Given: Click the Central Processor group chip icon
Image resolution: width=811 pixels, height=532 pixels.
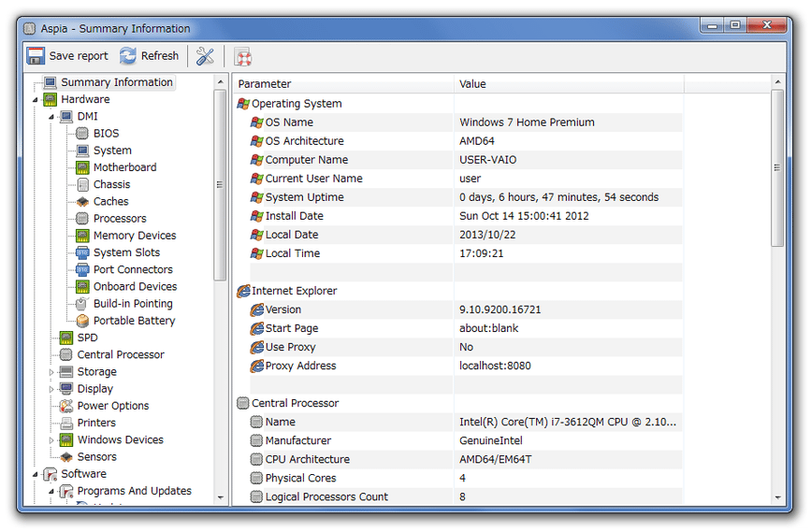Looking at the screenshot, I should pyautogui.click(x=243, y=403).
